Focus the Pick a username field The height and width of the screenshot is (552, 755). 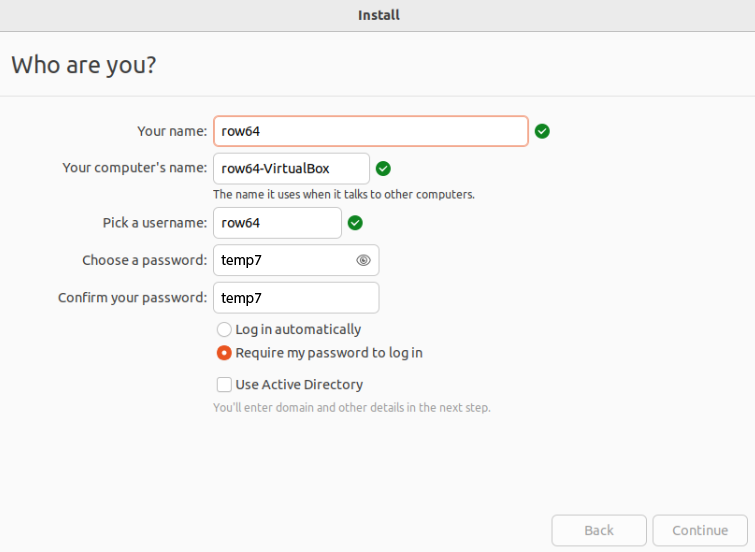(277, 223)
